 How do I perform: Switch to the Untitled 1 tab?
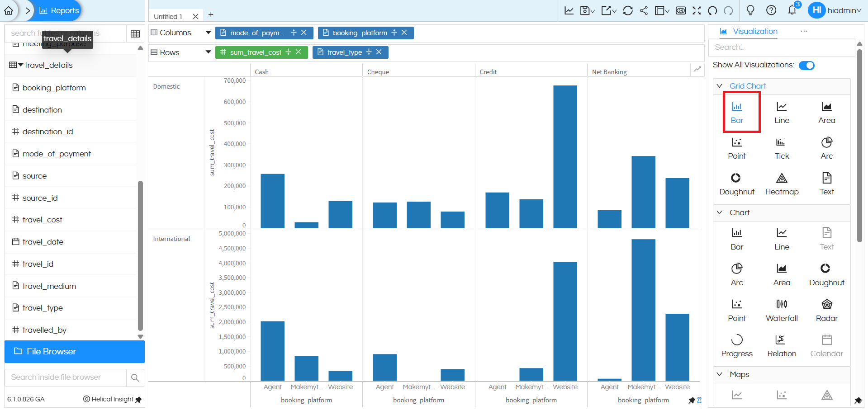click(167, 16)
